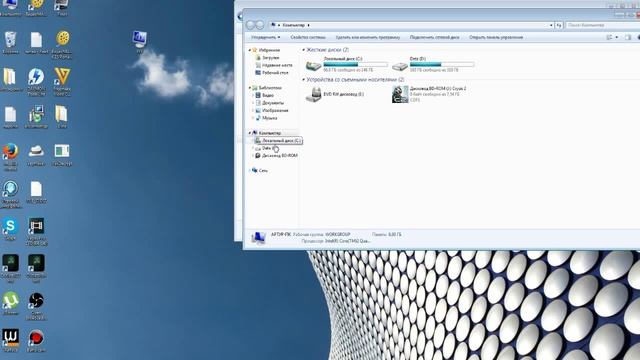Open the red record-button desktop shortcut
This screenshot has height=360, width=640.
point(36,341)
